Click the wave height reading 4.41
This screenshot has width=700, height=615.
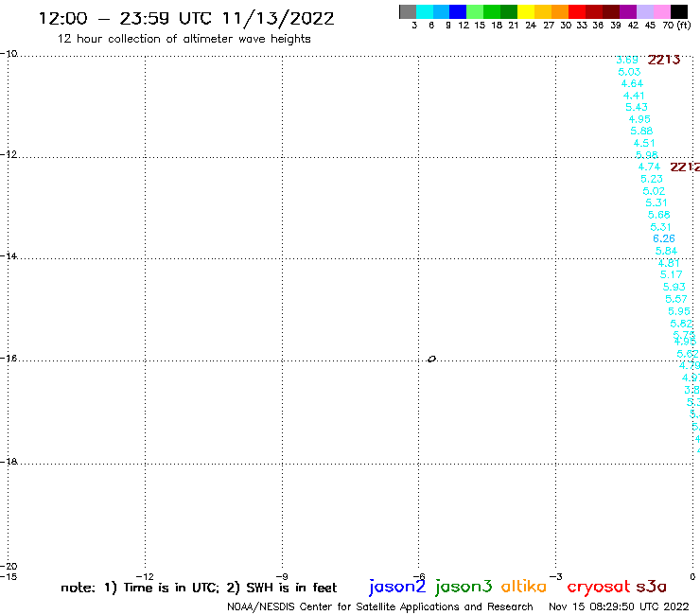(634, 96)
